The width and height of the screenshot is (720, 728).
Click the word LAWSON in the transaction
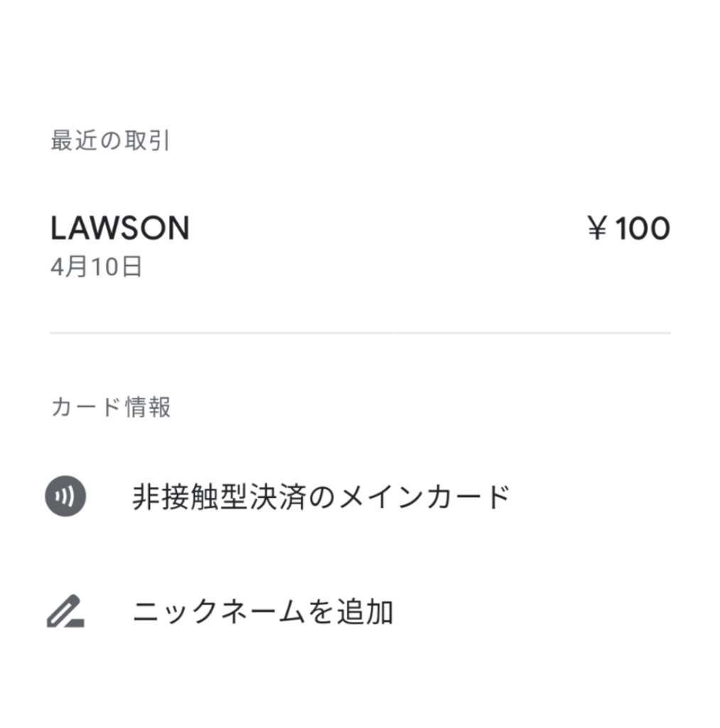coord(120,229)
